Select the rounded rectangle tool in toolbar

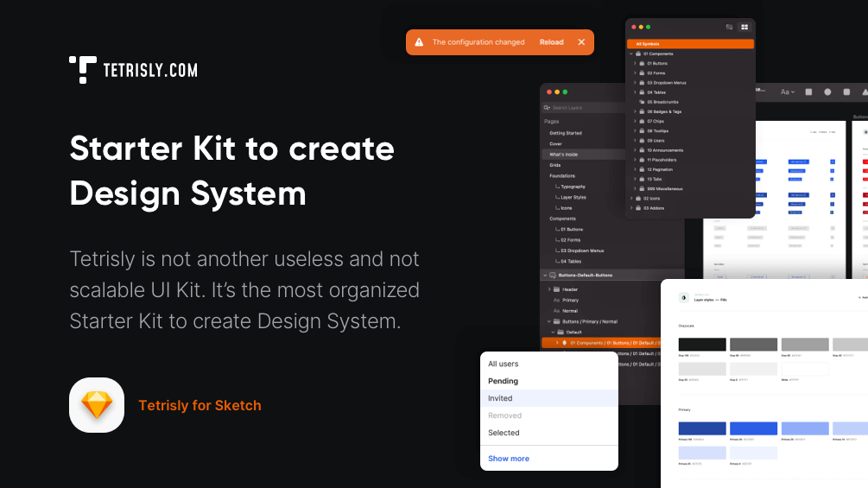tap(846, 92)
